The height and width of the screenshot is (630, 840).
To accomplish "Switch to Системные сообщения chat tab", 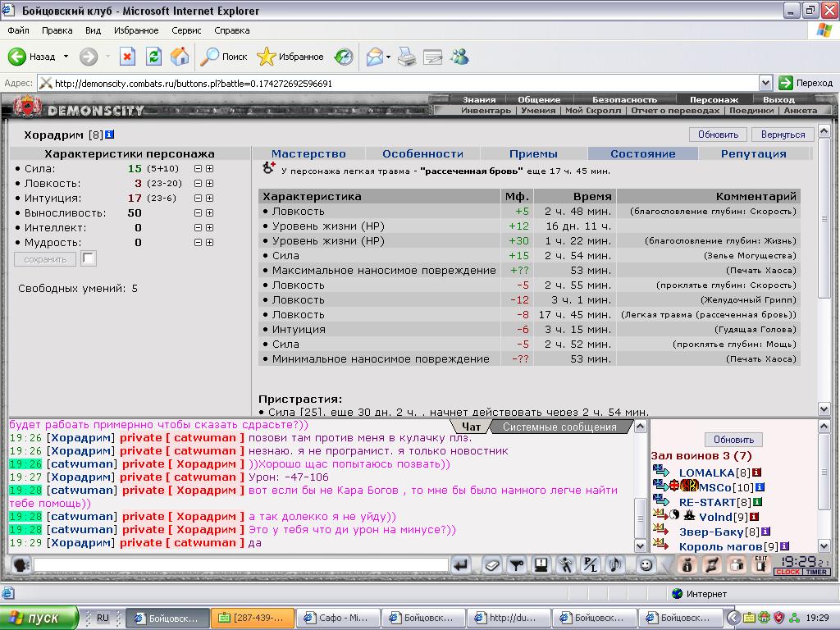I will pyautogui.click(x=559, y=427).
